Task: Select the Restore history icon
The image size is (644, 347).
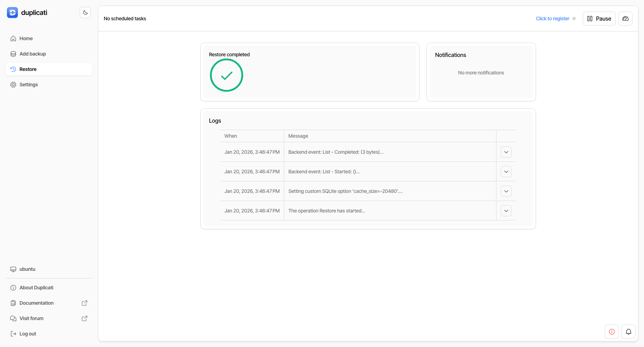Action: [x=13, y=69]
